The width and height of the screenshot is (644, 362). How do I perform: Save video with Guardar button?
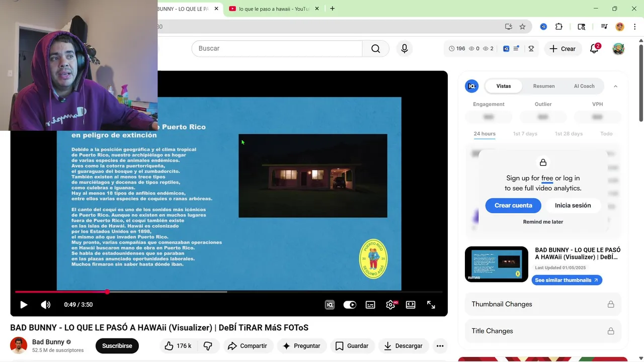coord(352,346)
